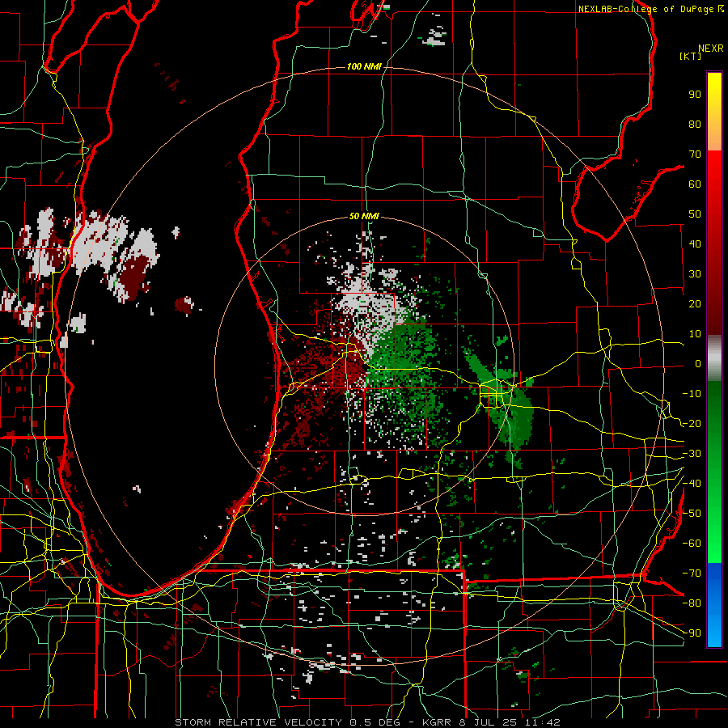Click the 70 label on the velocity scale

click(695, 154)
